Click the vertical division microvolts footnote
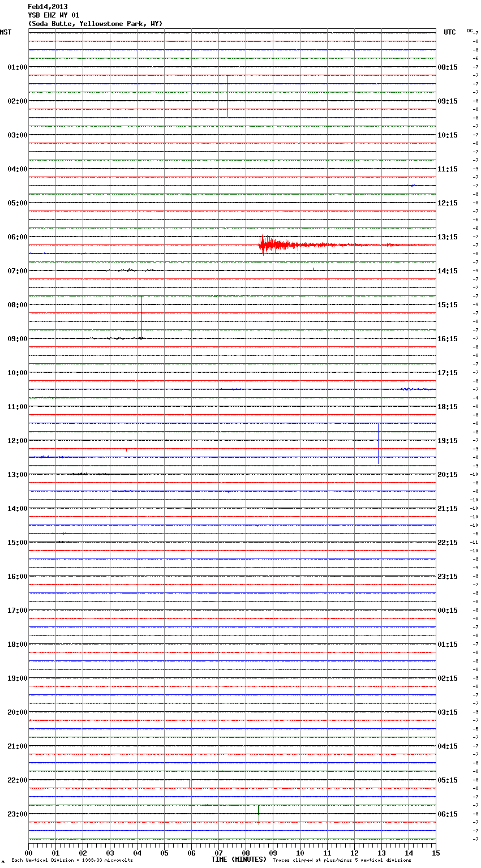The height and width of the screenshot is (868, 481). click(x=72, y=861)
